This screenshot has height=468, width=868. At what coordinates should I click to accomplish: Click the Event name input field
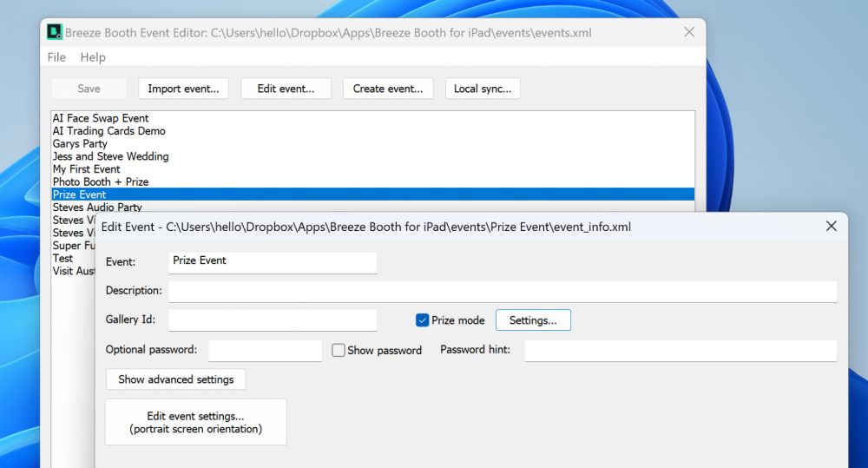(x=273, y=262)
